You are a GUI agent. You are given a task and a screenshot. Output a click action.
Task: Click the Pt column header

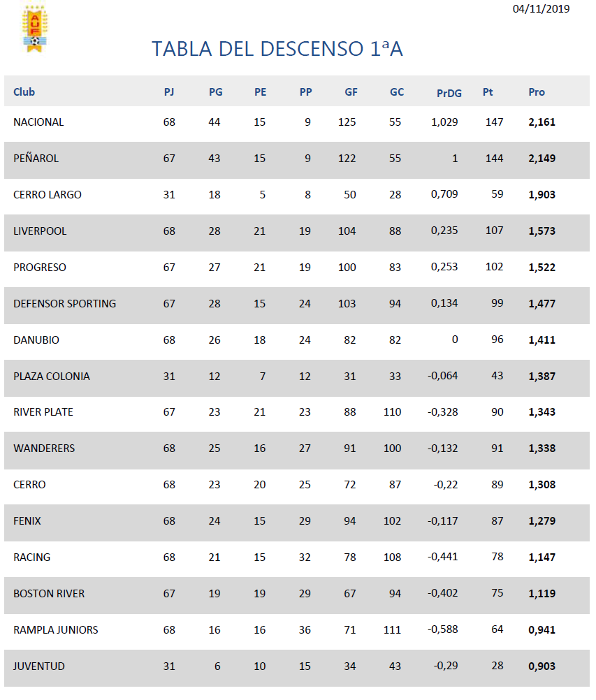pyautogui.click(x=488, y=92)
